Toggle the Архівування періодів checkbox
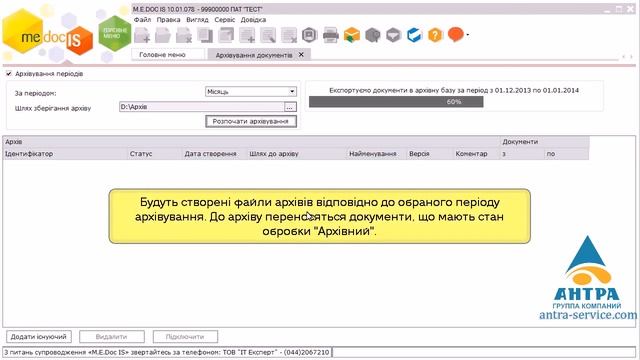The height and width of the screenshot is (360, 640). click(9, 74)
